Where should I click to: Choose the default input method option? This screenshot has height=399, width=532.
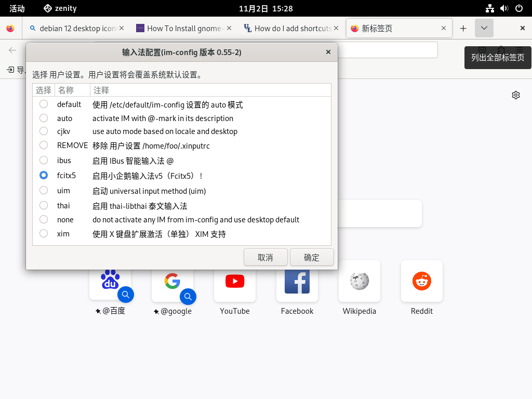point(44,104)
